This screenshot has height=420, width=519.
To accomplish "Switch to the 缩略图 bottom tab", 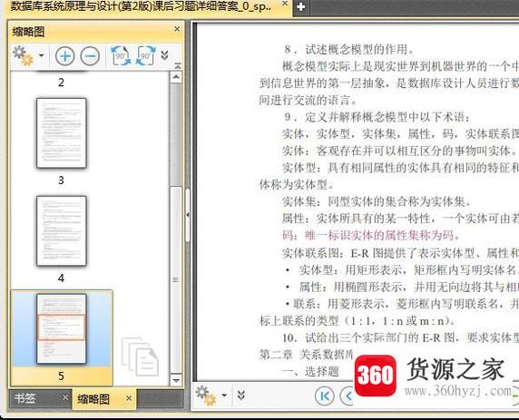I will click(93, 398).
